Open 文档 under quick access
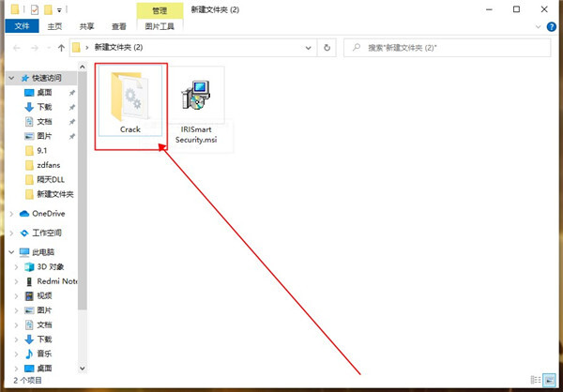 click(x=44, y=122)
